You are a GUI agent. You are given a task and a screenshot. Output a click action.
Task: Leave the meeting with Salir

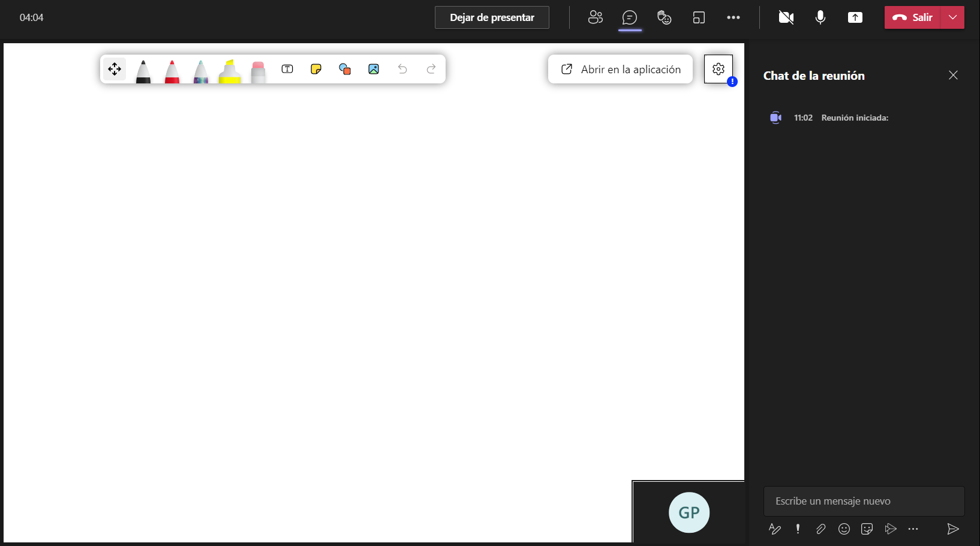pos(913,17)
